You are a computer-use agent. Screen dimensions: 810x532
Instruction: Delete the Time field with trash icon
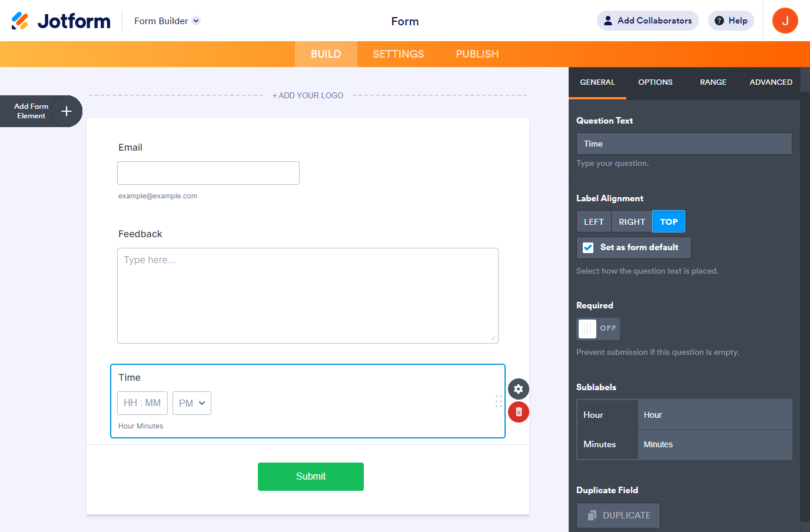click(x=519, y=412)
